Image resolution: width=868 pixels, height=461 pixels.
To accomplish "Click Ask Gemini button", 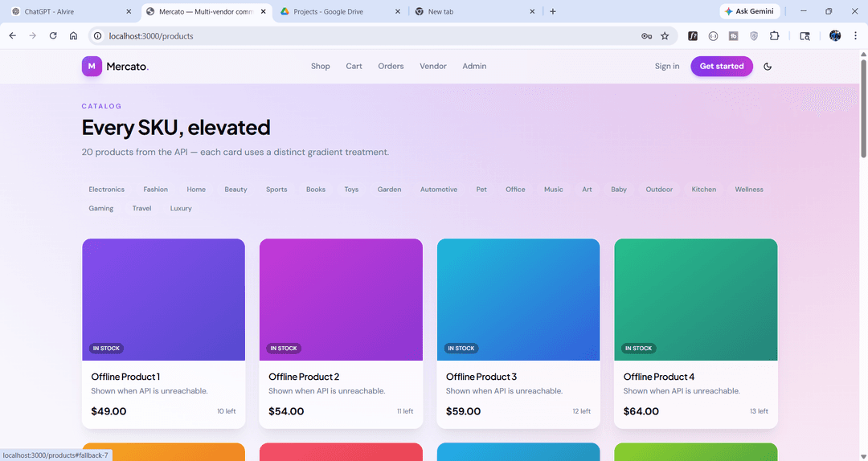I will [750, 11].
